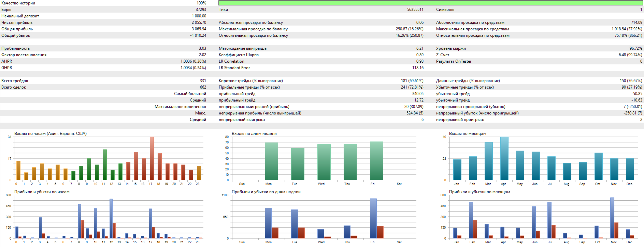Click Friday bar in Входы по дням недели chart

pyautogui.click(x=376, y=161)
